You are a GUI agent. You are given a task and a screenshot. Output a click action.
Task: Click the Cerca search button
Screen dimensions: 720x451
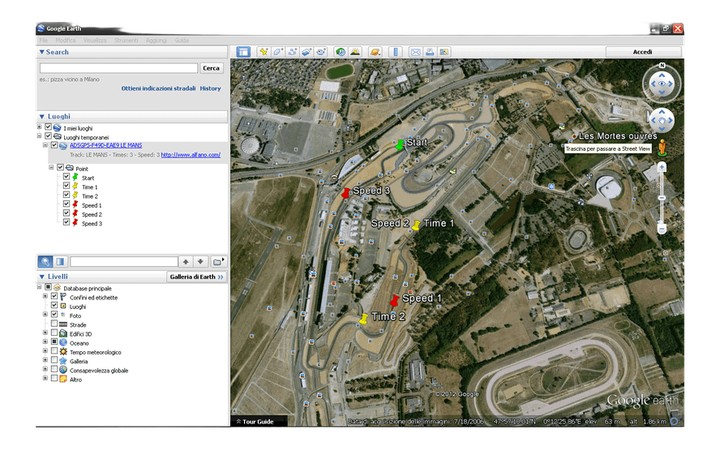pyautogui.click(x=211, y=68)
